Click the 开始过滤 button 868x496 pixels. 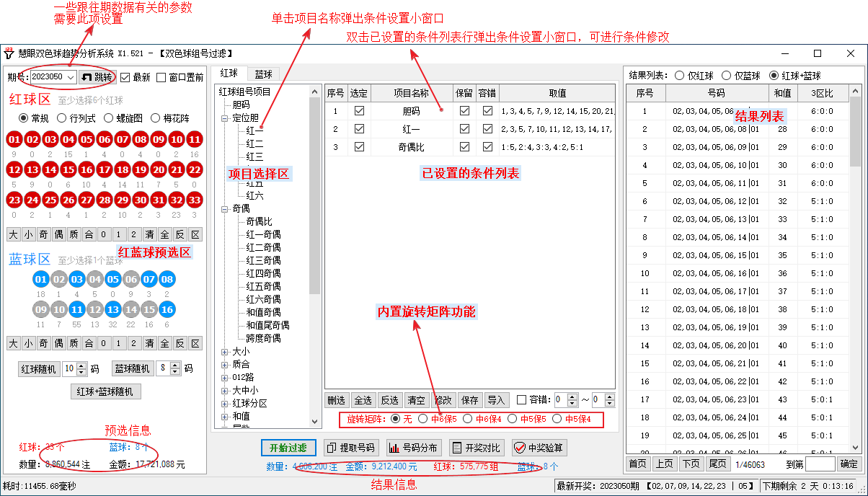pyautogui.click(x=288, y=448)
